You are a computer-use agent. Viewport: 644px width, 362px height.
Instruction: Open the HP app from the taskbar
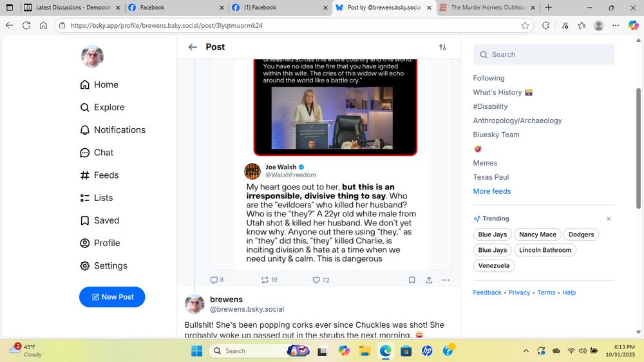tap(427, 351)
